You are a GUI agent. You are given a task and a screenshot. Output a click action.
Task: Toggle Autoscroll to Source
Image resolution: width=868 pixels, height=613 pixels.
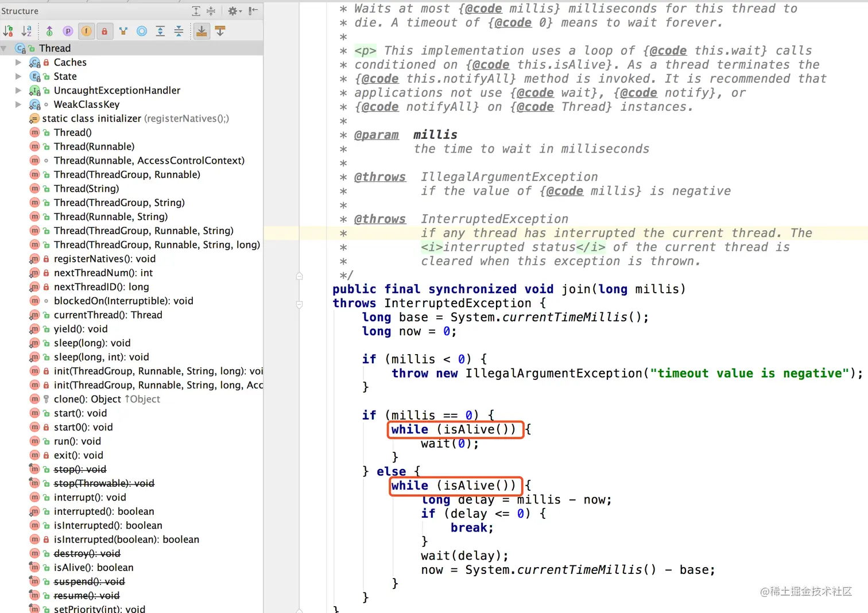201,31
